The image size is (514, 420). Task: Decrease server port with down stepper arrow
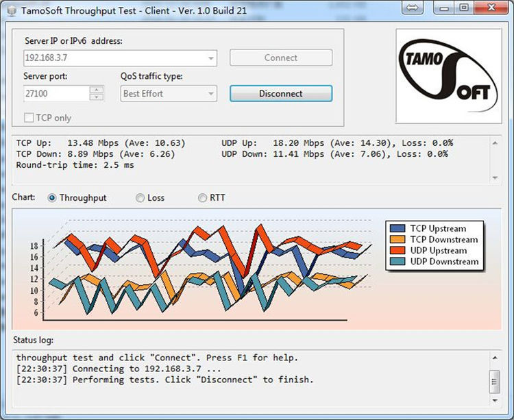coord(97,97)
